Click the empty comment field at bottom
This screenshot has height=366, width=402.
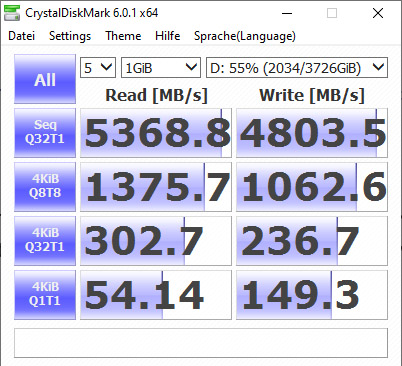201,343
